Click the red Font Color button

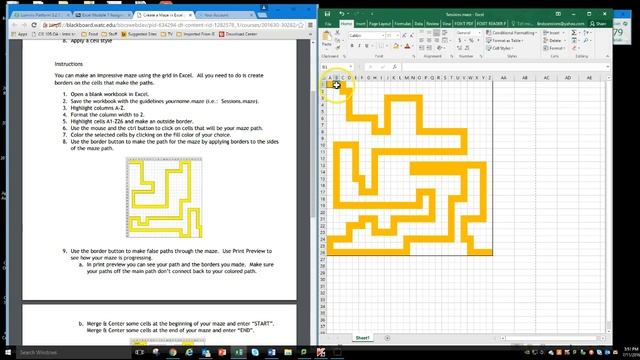point(407,47)
